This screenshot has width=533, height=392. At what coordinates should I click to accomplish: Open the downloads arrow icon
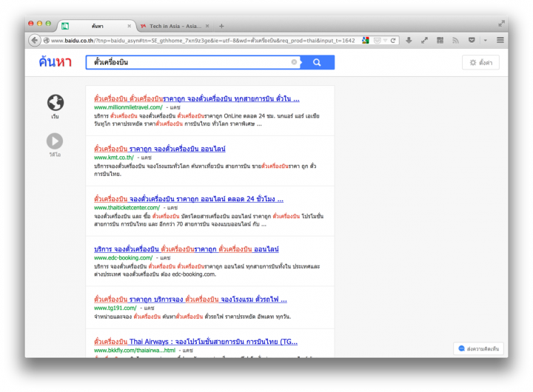click(409, 41)
